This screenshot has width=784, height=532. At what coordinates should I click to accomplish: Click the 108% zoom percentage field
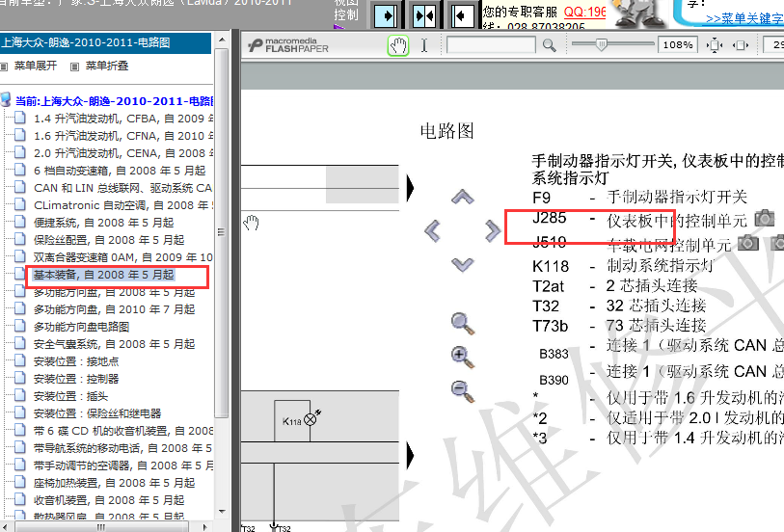(678, 45)
